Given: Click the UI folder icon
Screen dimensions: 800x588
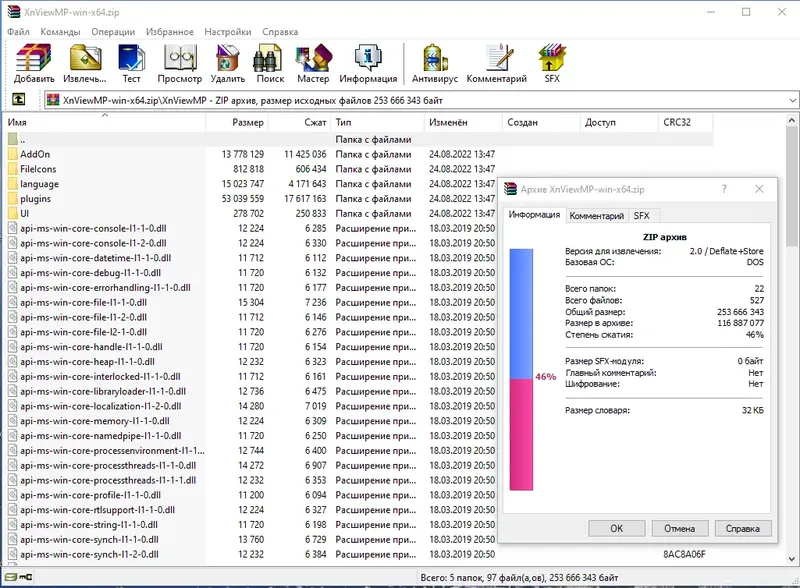Looking at the screenshot, I should [13, 213].
